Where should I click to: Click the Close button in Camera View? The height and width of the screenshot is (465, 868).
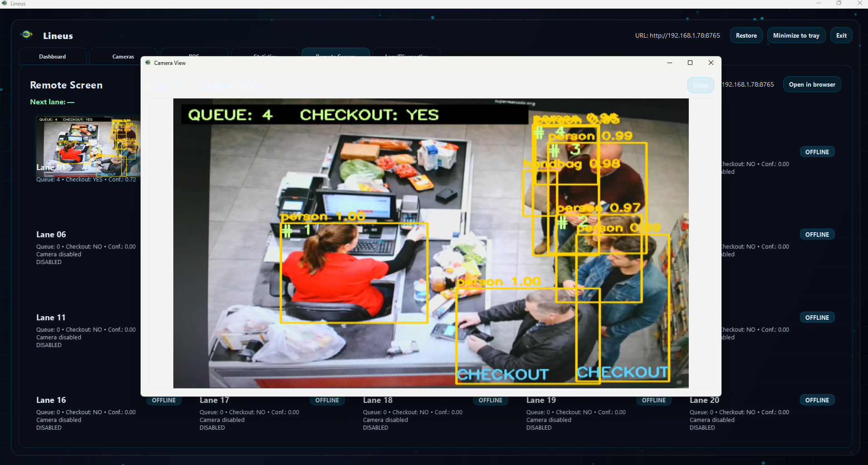point(700,85)
